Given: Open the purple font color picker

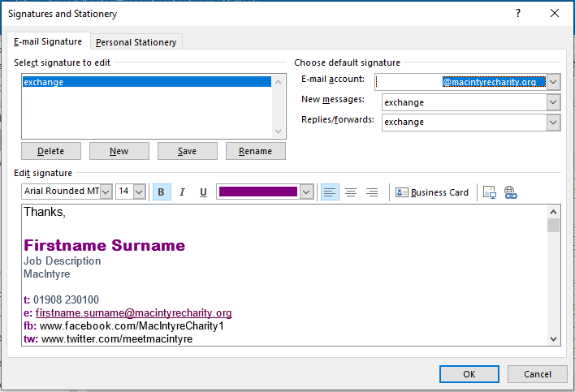Looking at the screenshot, I should 306,192.
